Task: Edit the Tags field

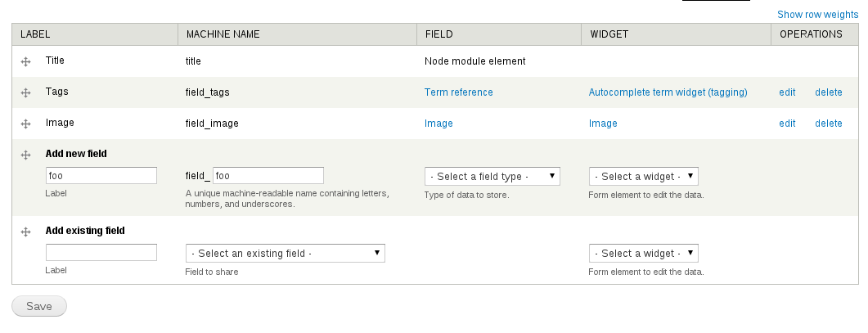Action: pos(787,92)
